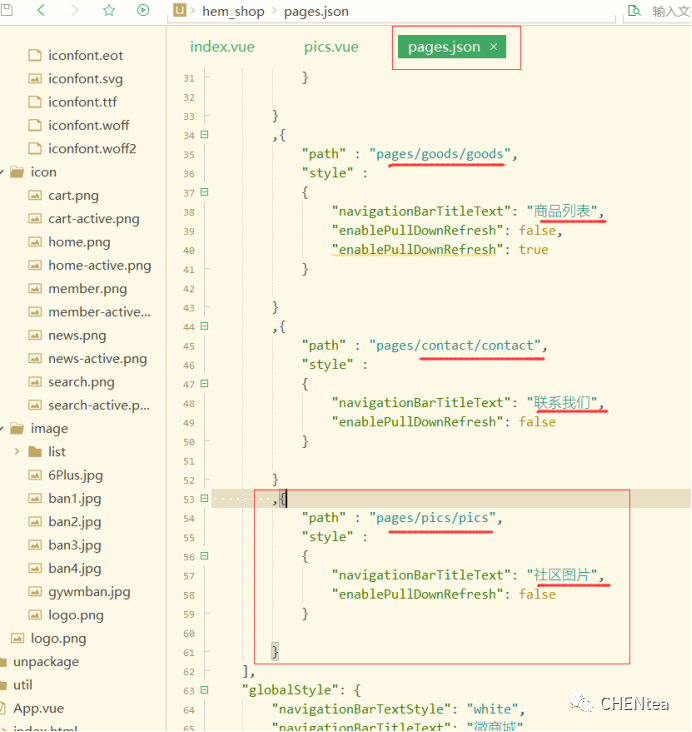This screenshot has width=692, height=732.
Task: Fold the style block at line 47
Action: point(205,384)
